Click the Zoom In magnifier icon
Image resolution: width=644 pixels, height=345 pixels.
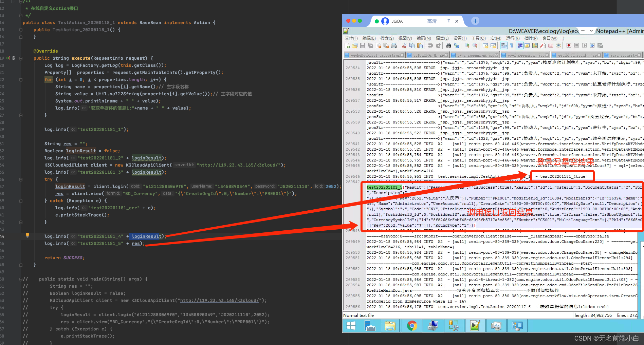pos(467,45)
